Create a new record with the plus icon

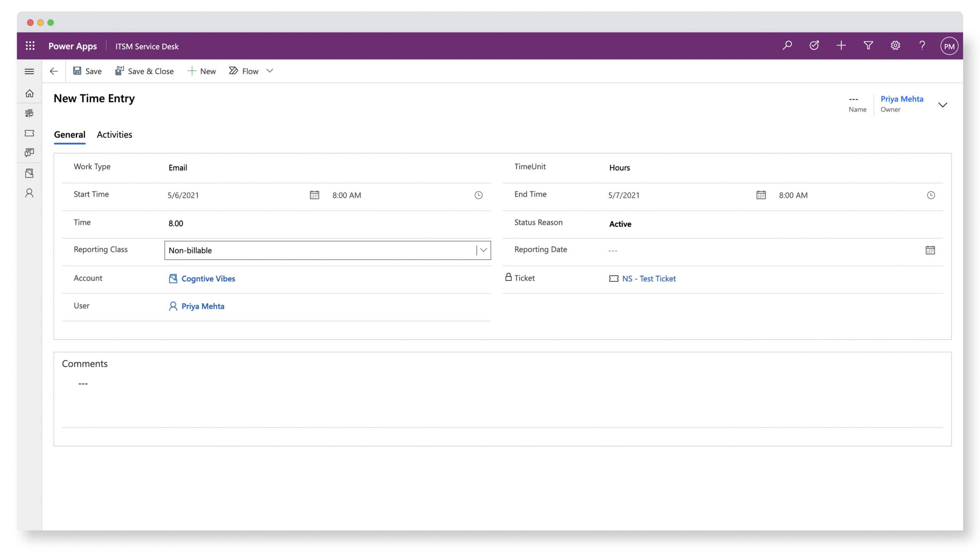[x=841, y=46]
